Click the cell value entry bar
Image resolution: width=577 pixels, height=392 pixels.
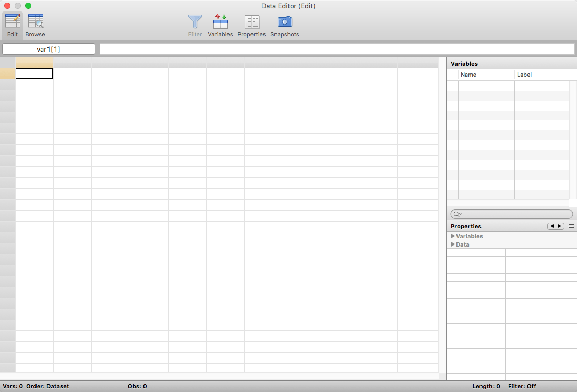pos(337,49)
